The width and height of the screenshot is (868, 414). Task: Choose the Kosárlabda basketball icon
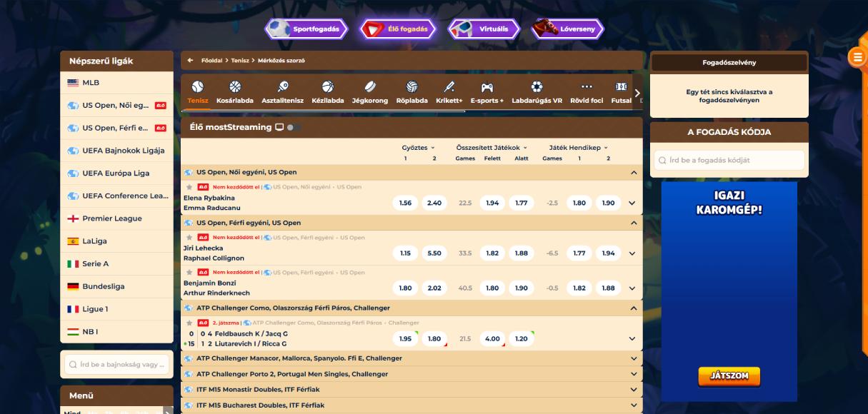coord(234,86)
